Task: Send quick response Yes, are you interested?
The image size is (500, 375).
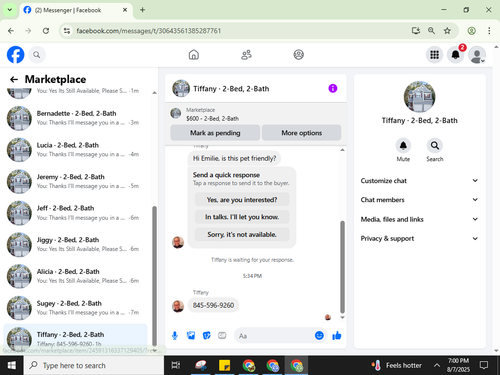Action: click(242, 200)
